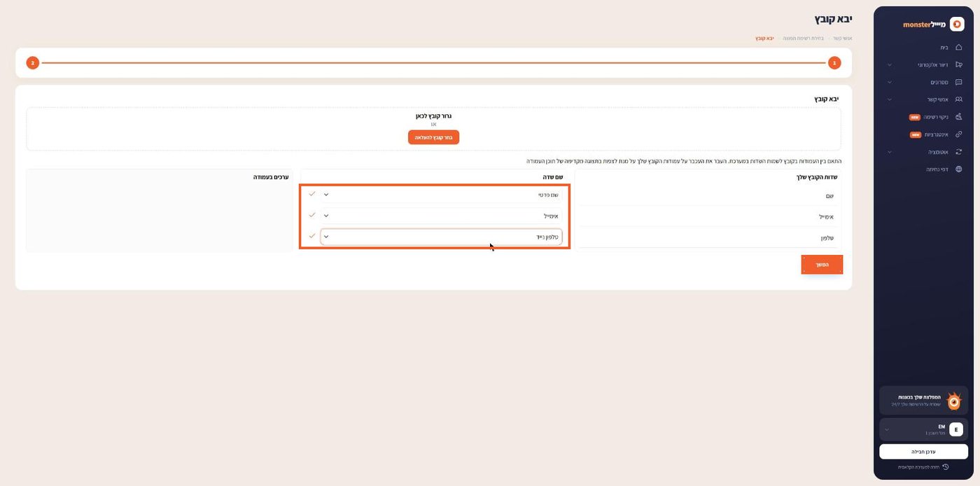Open אינטגרציות in the sidebar menu
This screenshot has width=980, height=486.
[937, 134]
